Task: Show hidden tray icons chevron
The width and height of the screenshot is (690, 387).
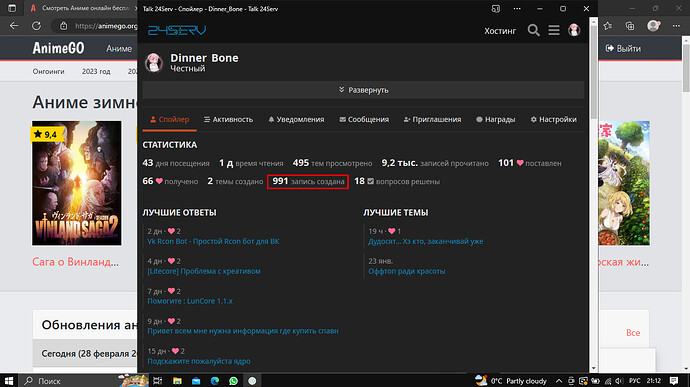Action: tap(559, 381)
